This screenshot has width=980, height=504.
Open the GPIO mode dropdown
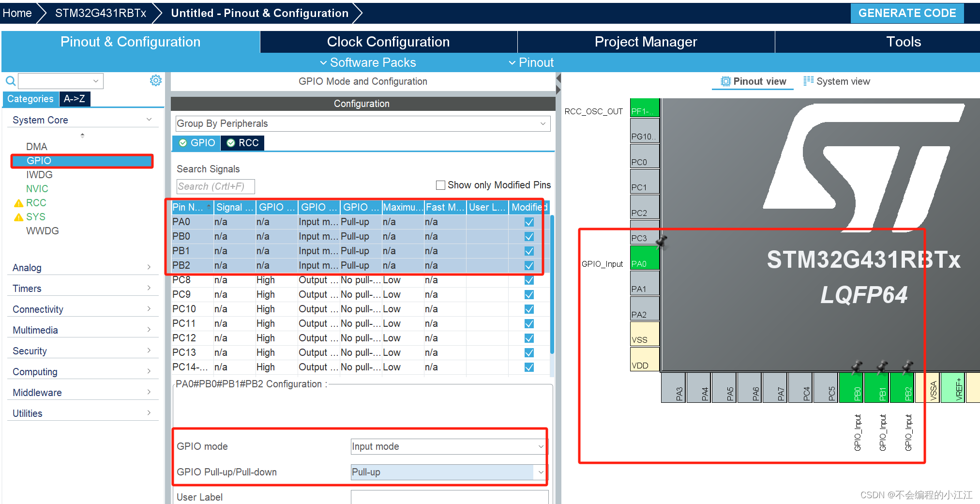[449, 446]
